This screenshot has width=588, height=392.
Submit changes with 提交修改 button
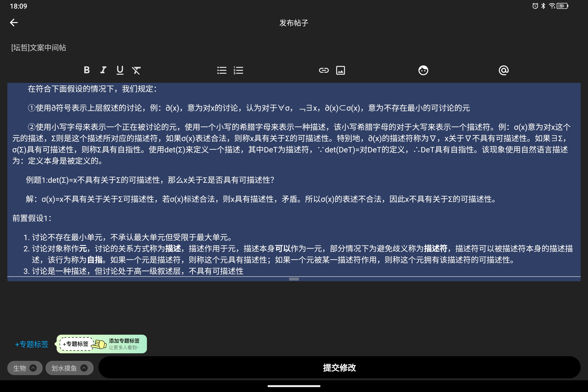(339, 367)
